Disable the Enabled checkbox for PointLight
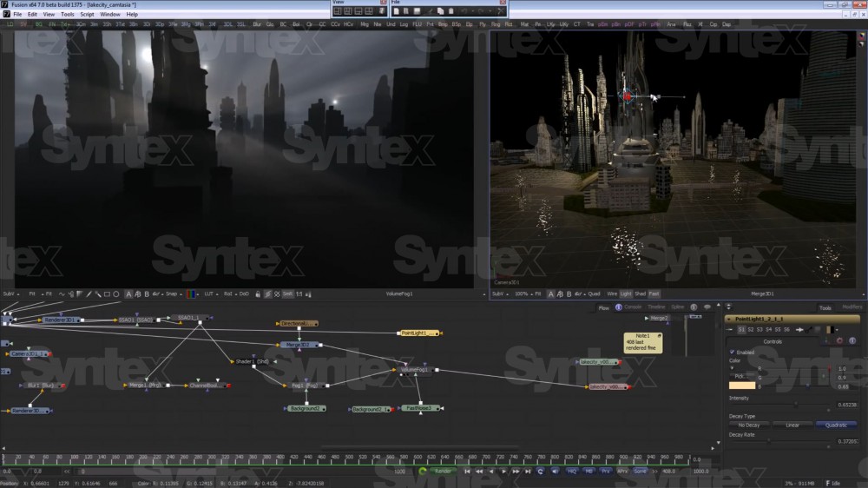868x488 pixels. [732, 352]
